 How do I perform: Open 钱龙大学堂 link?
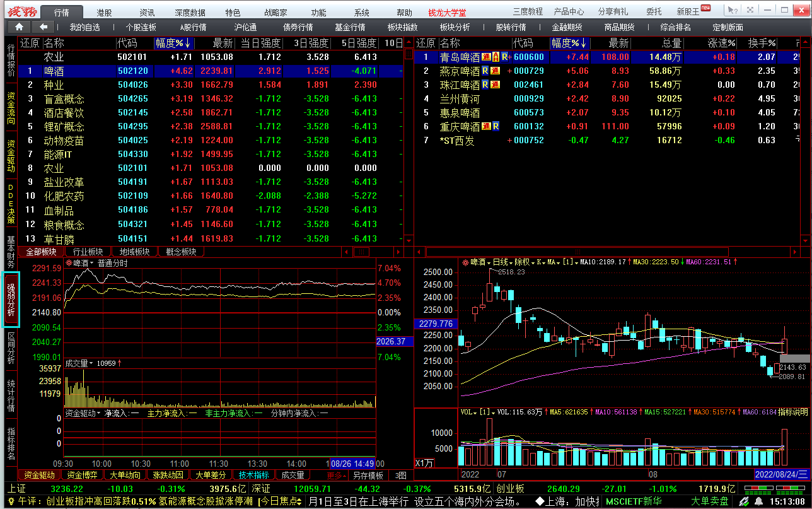pos(448,12)
